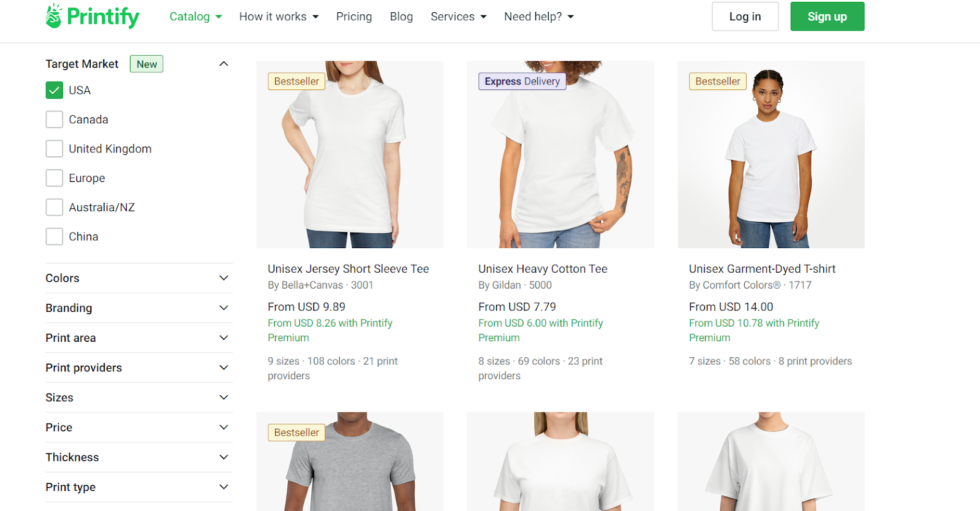Click the By Comfort Colors® · 1717 text
The height and width of the screenshot is (511, 980).
point(750,285)
